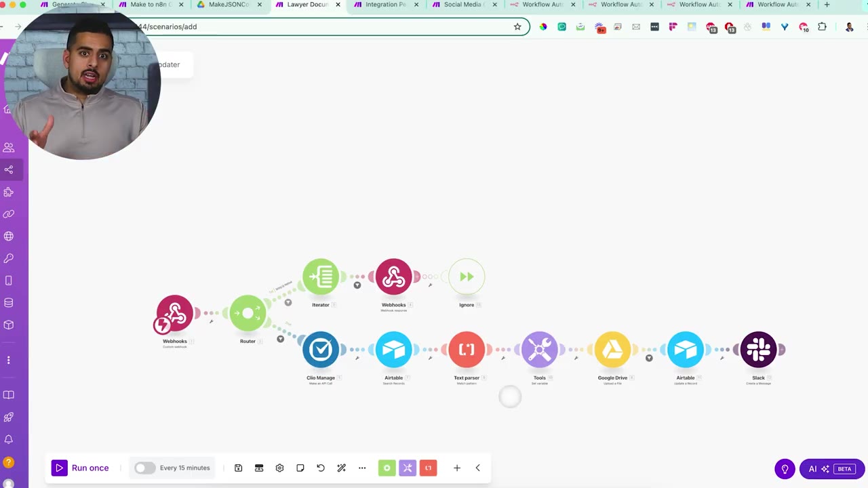Image resolution: width=868 pixels, height=488 pixels.
Task: Expand the sidebar three-dot More menu
Action: 9,361
